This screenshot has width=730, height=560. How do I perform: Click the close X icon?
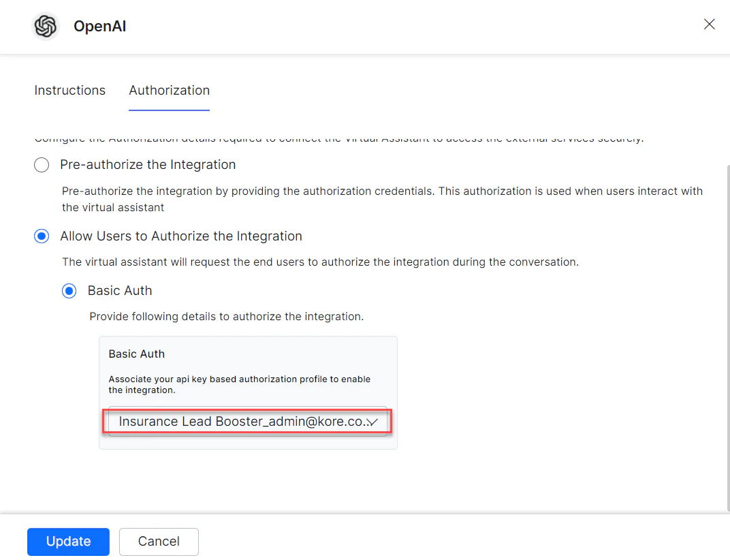(709, 24)
